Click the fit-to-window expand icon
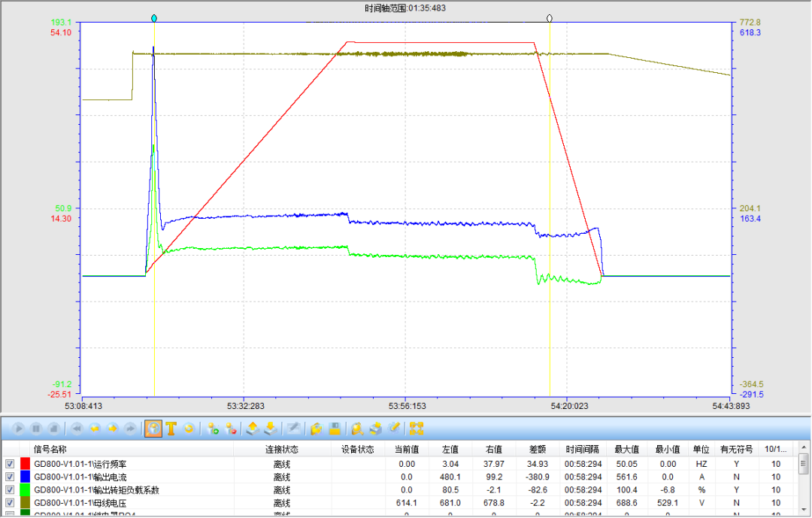 [417, 429]
